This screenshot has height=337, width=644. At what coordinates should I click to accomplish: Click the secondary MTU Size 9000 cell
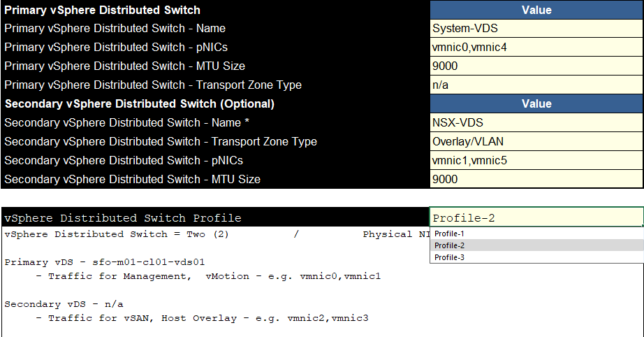pyautogui.click(x=536, y=179)
